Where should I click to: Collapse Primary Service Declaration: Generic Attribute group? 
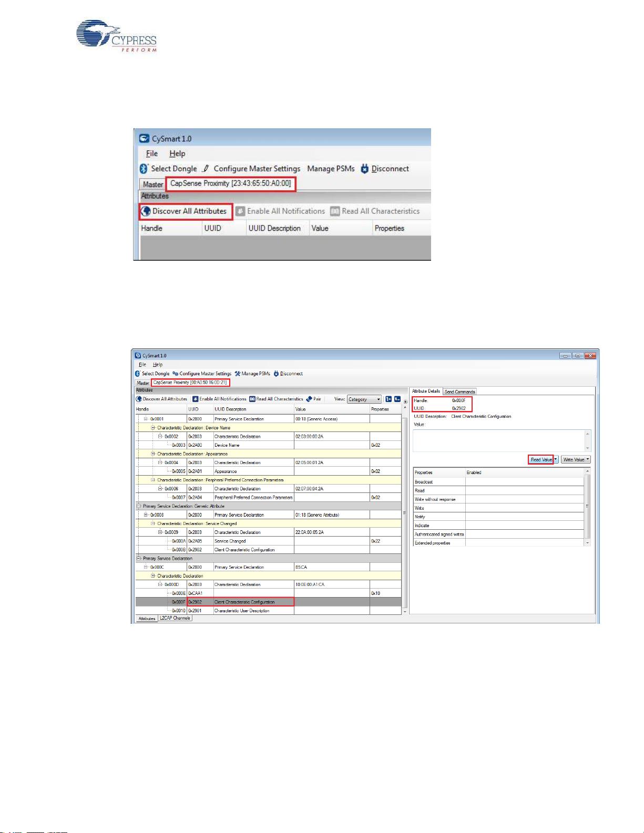click(139, 506)
